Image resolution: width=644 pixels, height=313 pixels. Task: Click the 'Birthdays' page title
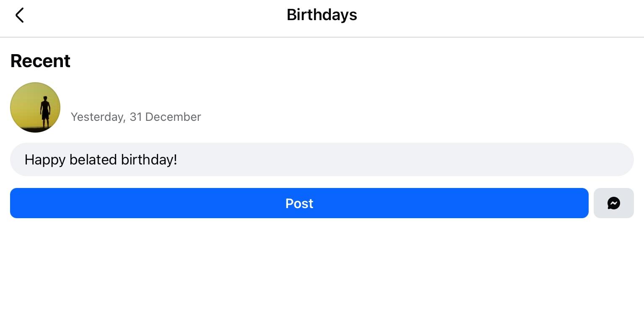(322, 15)
